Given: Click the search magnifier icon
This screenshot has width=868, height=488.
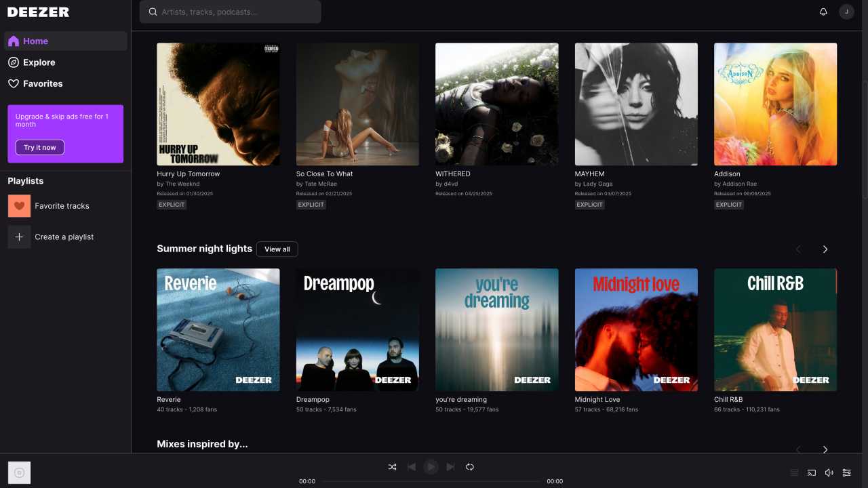Looking at the screenshot, I should (x=153, y=12).
